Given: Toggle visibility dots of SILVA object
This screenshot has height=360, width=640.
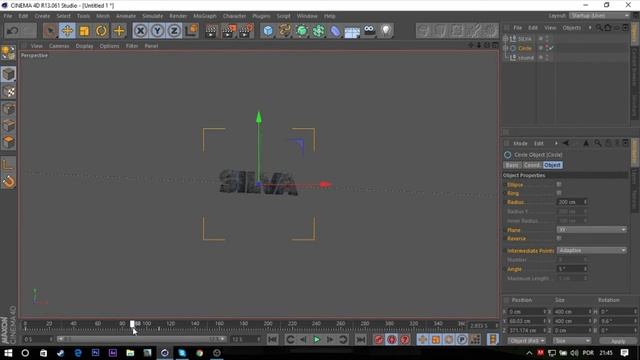Looking at the screenshot, I should (x=547, y=39).
